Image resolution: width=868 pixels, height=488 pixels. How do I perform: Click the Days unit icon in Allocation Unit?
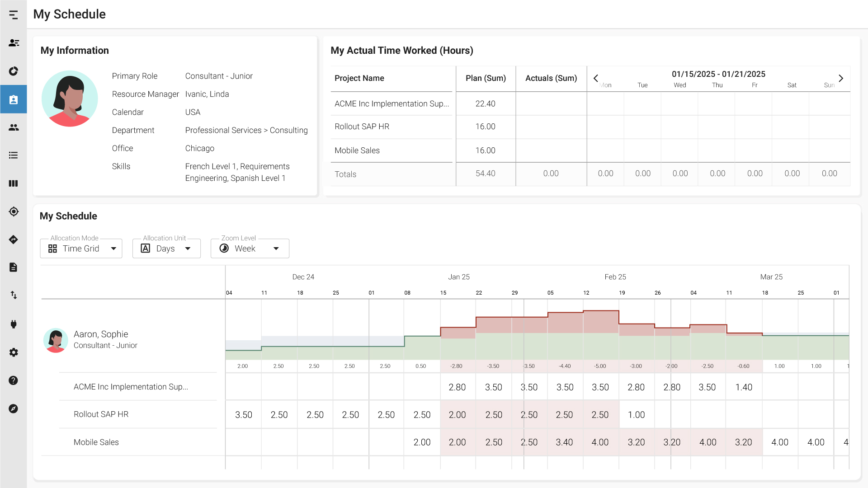[x=146, y=248]
